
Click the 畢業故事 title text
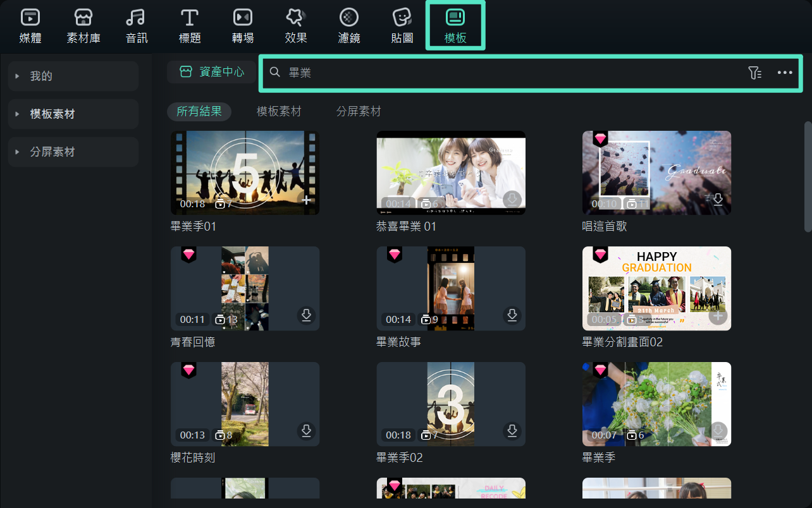pos(398,342)
